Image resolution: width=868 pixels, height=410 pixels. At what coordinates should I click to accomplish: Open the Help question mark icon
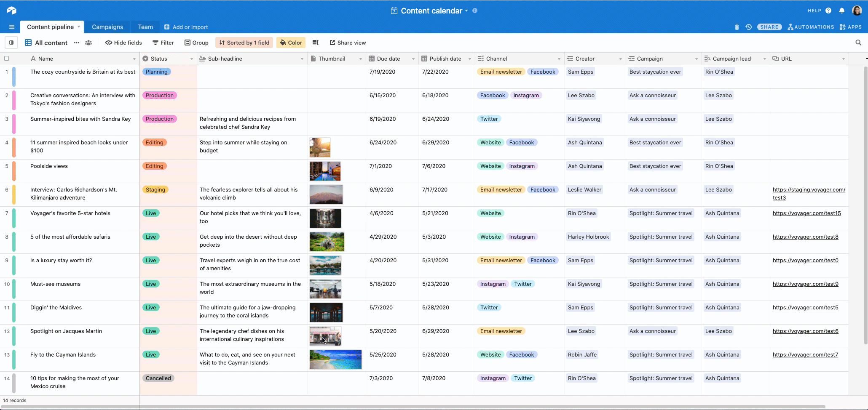(x=828, y=11)
